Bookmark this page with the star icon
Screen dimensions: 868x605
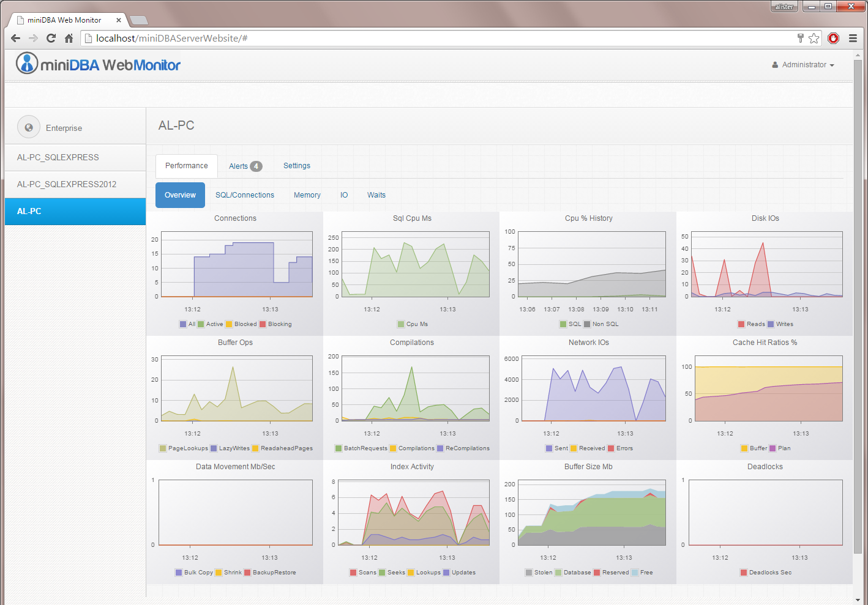(x=814, y=38)
